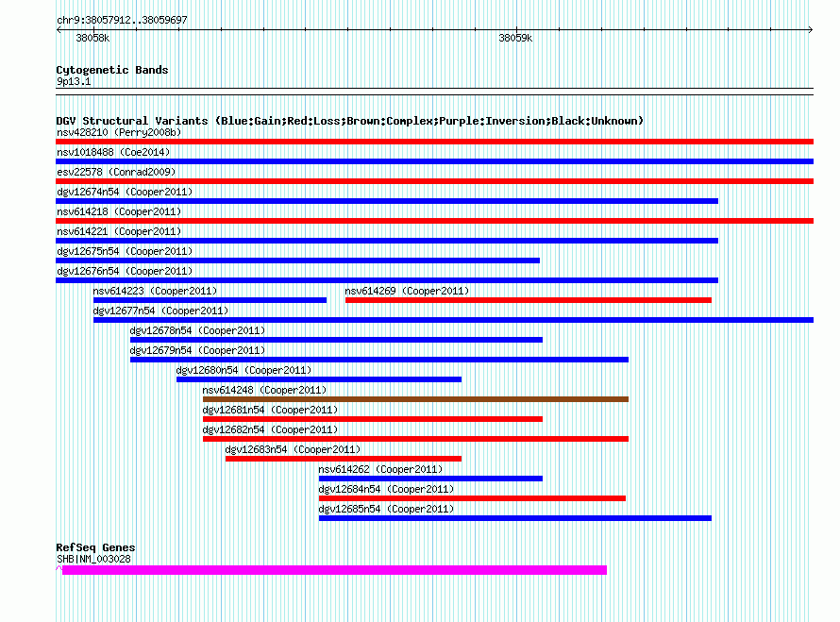Click the 9p13.1 cytogenetic band line
840x622 pixels.
(434, 92)
